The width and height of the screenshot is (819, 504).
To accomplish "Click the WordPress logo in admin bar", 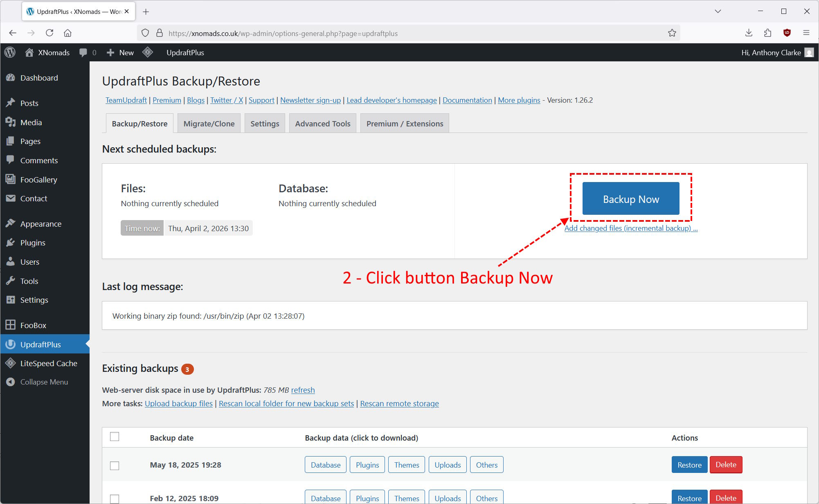I will pyautogui.click(x=10, y=52).
